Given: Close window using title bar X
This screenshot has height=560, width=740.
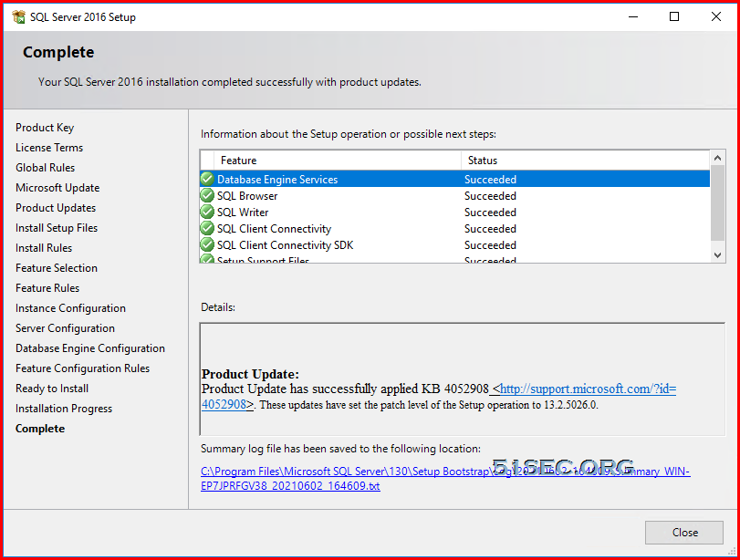Looking at the screenshot, I should 716,17.
